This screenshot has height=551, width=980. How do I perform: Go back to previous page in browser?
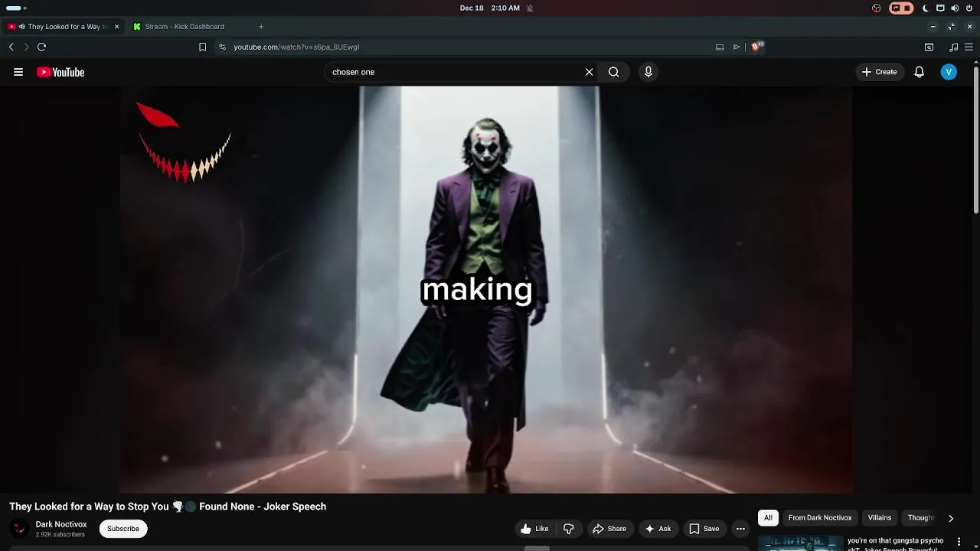pyautogui.click(x=11, y=47)
